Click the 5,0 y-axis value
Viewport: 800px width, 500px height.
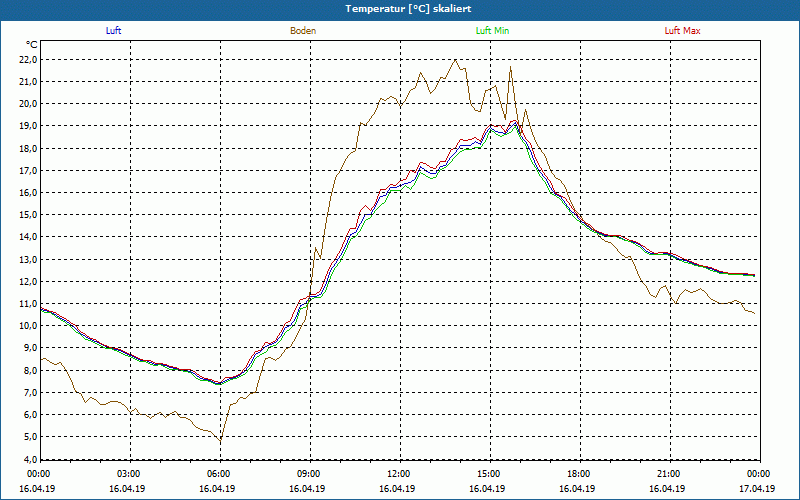click(30, 437)
